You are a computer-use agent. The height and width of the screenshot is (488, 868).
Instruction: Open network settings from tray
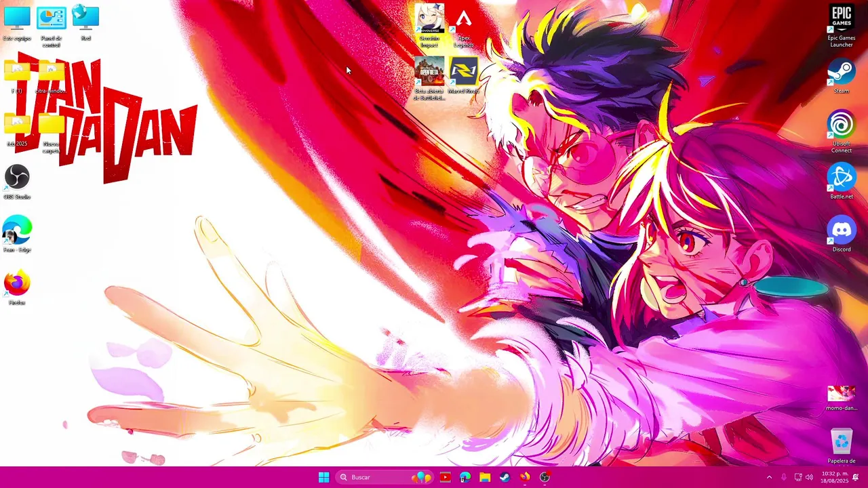click(x=798, y=477)
